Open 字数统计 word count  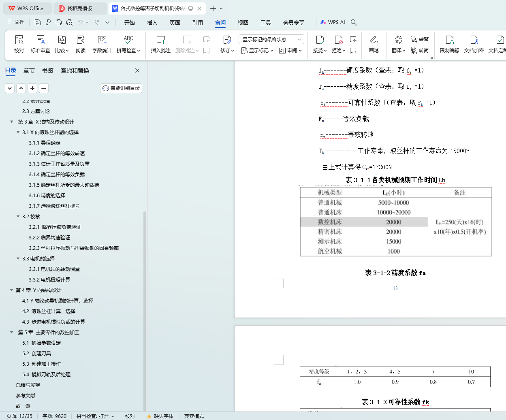click(x=102, y=44)
